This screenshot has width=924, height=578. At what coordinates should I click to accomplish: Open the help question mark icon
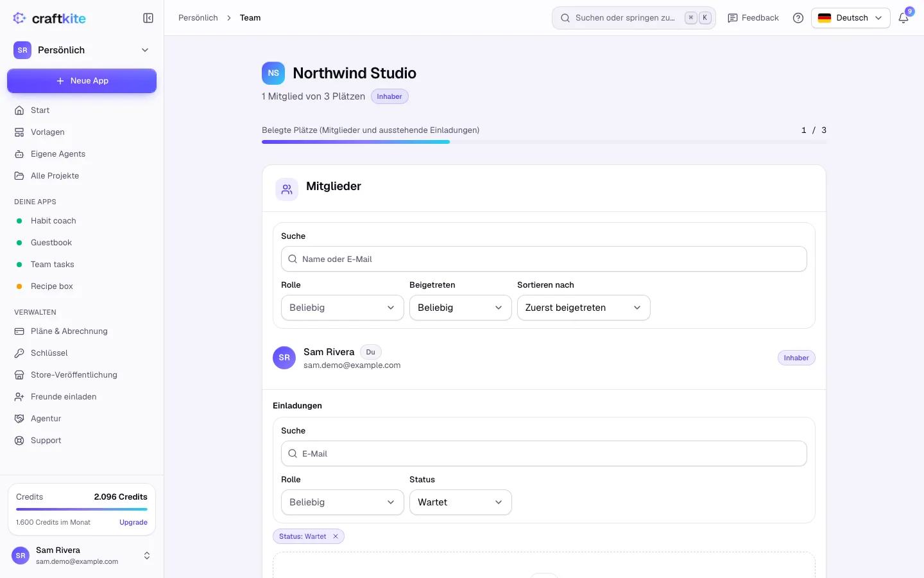click(x=798, y=18)
